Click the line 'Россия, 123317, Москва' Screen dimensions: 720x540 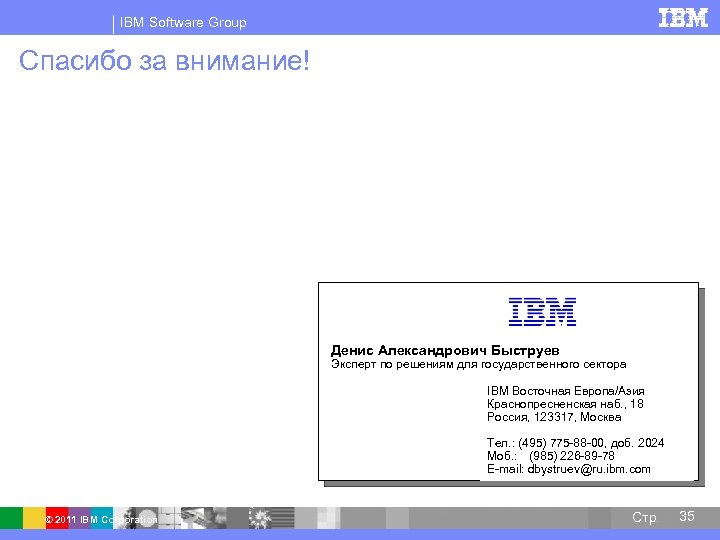coord(554,417)
